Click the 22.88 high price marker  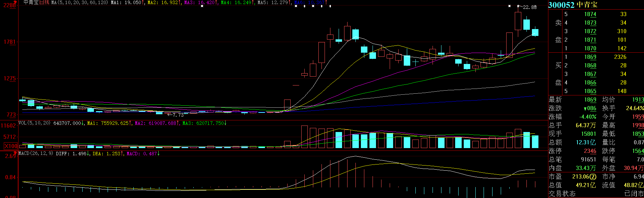click(x=530, y=7)
